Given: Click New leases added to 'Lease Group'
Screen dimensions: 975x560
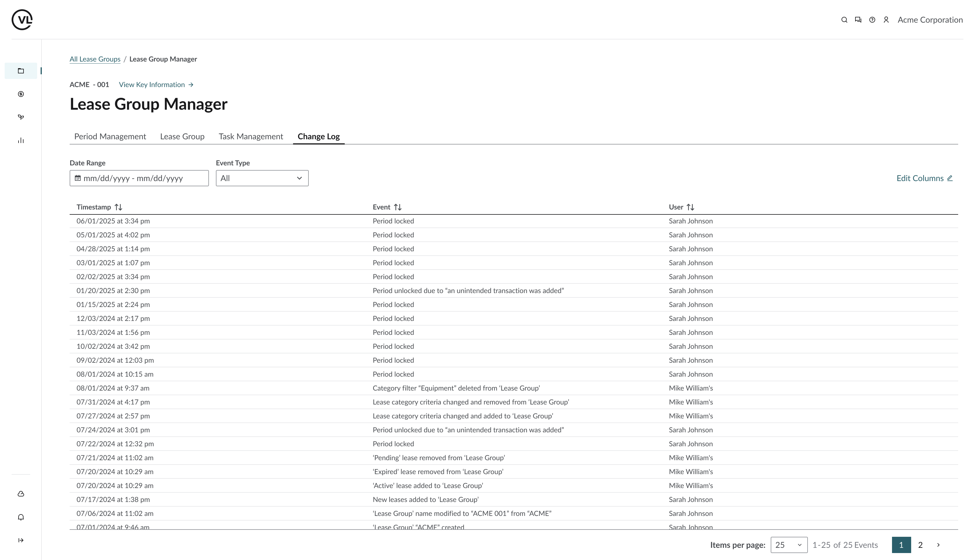Looking at the screenshot, I should click(425, 500).
